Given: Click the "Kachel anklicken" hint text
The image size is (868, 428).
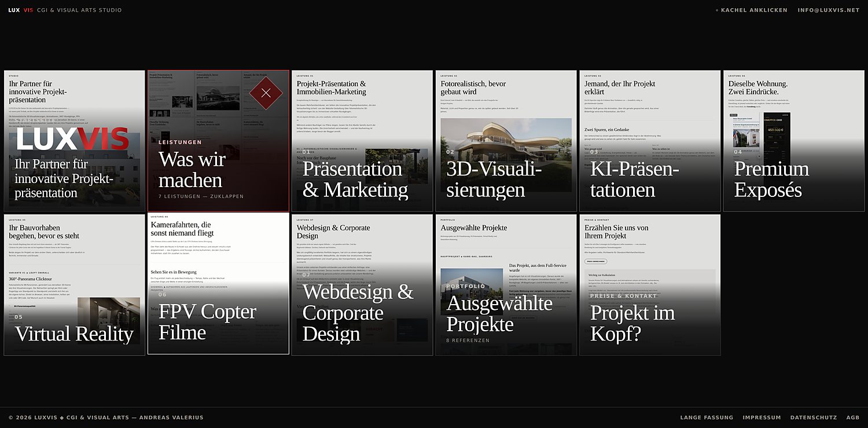Looking at the screenshot, I should coord(754,10).
